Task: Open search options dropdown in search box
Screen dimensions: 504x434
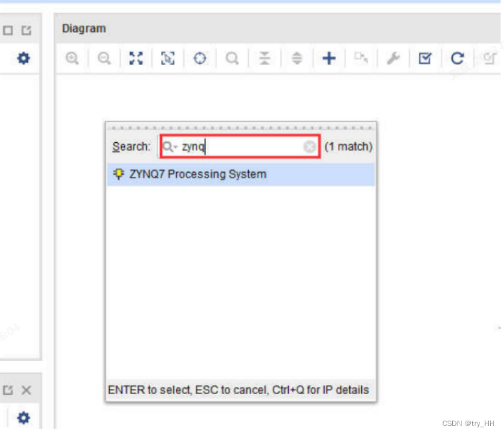Action: (170, 147)
